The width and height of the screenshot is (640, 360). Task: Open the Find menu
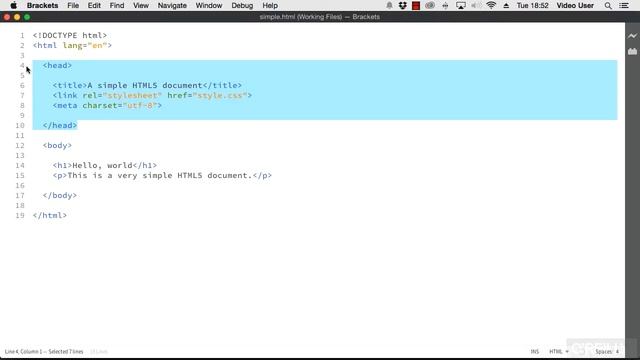tap(117, 5)
